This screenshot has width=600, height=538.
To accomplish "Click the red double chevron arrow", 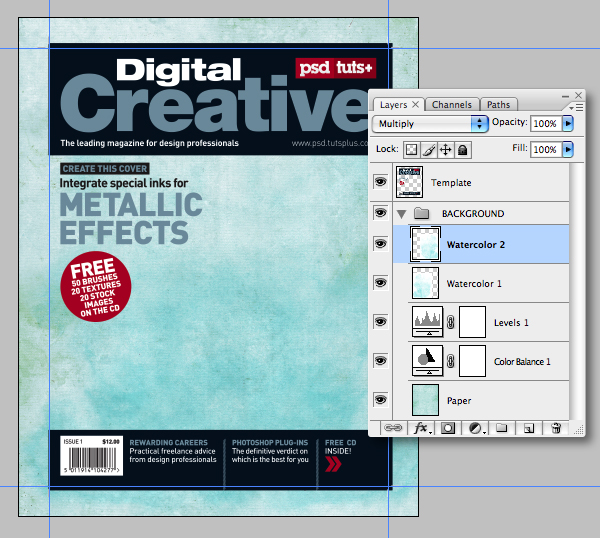I will pyautogui.click(x=333, y=464).
